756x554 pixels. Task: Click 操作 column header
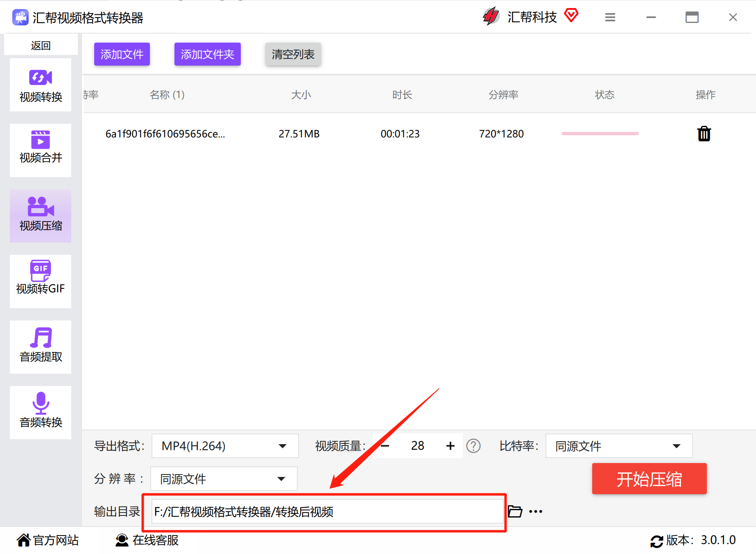coord(706,95)
